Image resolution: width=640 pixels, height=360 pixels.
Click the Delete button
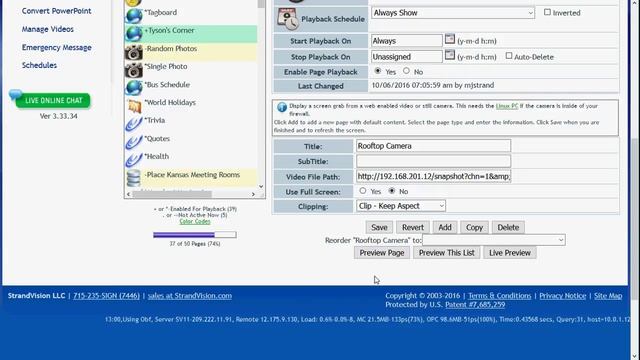(x=508, y=227)
